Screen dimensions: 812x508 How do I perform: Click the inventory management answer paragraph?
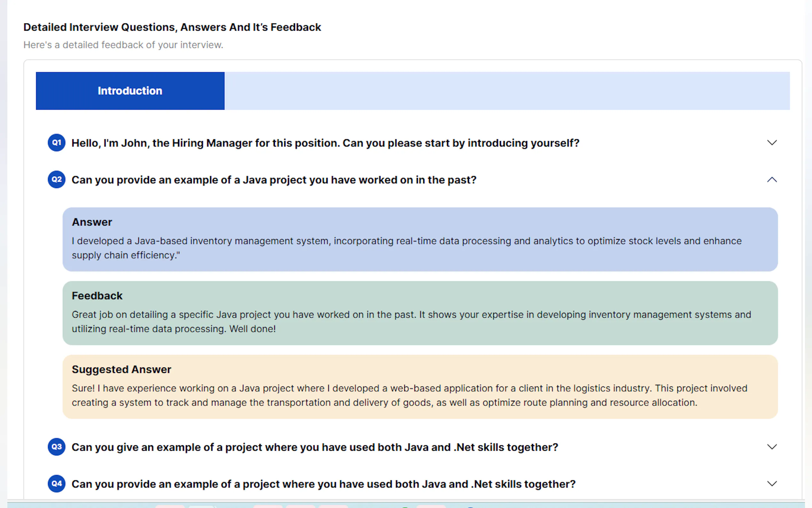tap(406, 248)
